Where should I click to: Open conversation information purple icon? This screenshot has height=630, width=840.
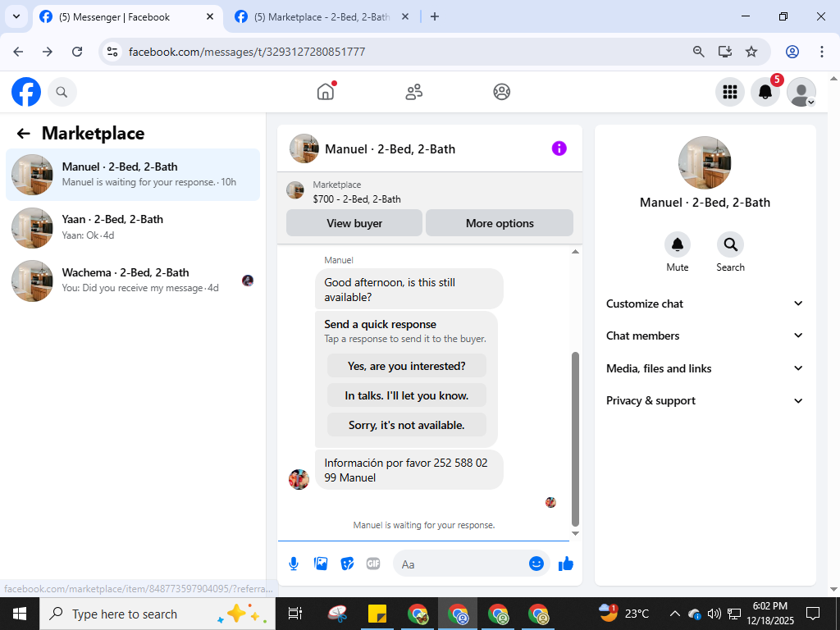(x=559, y=148)
